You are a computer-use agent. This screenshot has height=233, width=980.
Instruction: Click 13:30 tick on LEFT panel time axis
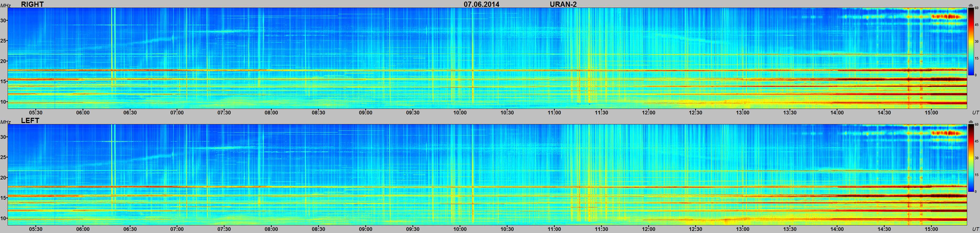click(x=790, y=229)
